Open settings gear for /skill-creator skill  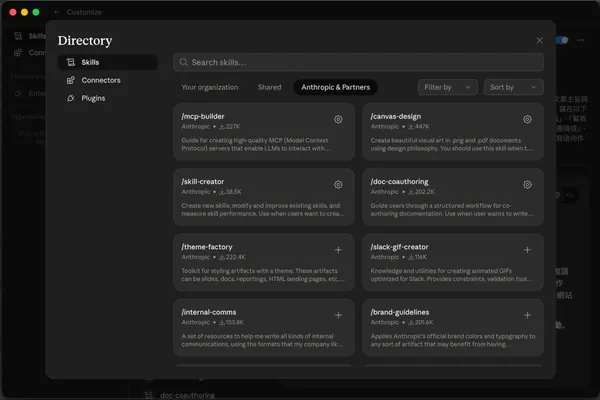tap(338, 185)
